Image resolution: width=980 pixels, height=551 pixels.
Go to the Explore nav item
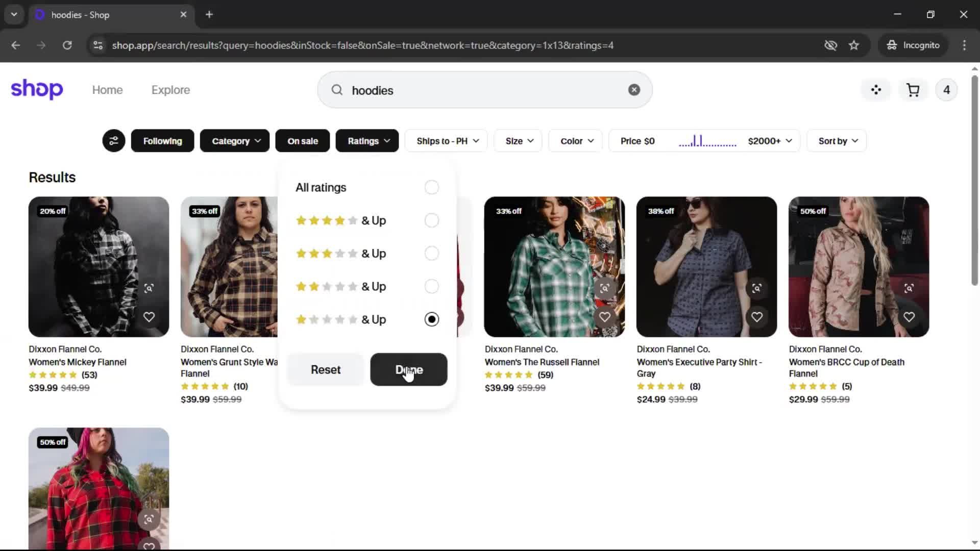click(170, 90)
